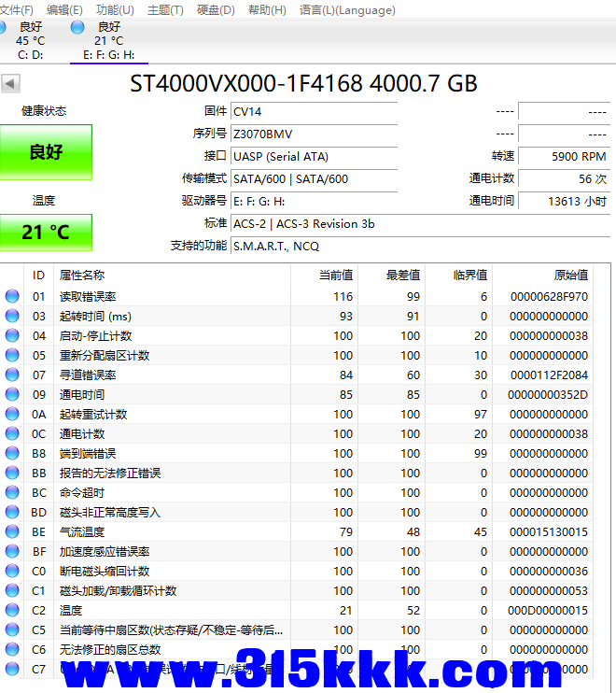The image size is (616, 693).
Task: Click the status orb of E: F: G: H: disk
Action: pyautogui.click(x=77, y=27)
